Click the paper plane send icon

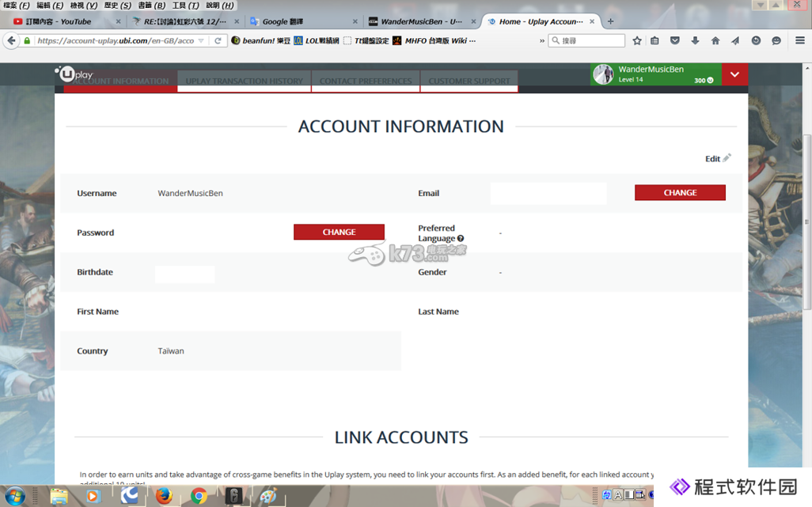(735, 40)
